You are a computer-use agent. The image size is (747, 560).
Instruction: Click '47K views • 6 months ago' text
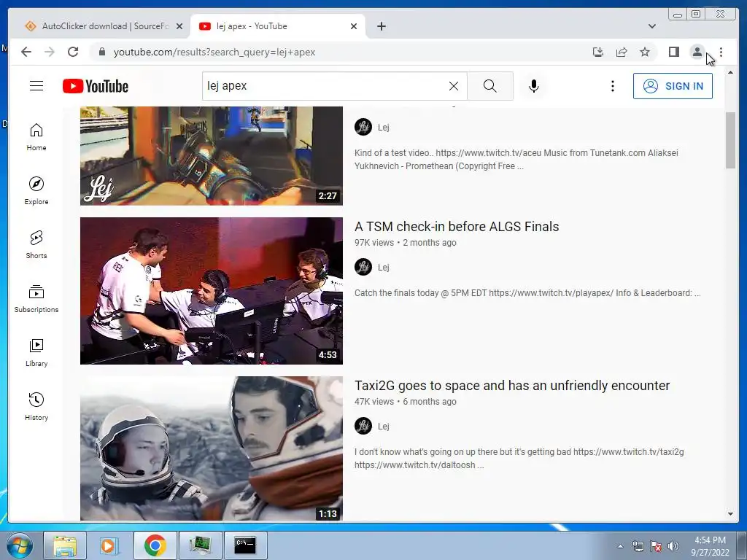click(x=406, y=402)
